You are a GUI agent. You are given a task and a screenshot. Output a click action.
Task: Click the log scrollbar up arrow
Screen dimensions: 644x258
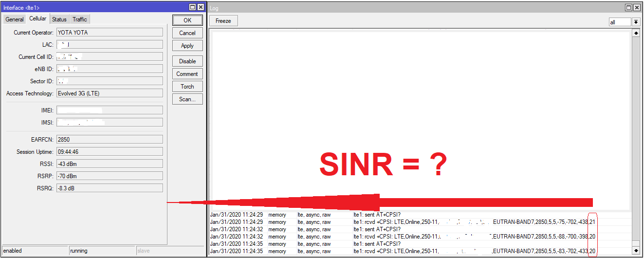(636, 33)
